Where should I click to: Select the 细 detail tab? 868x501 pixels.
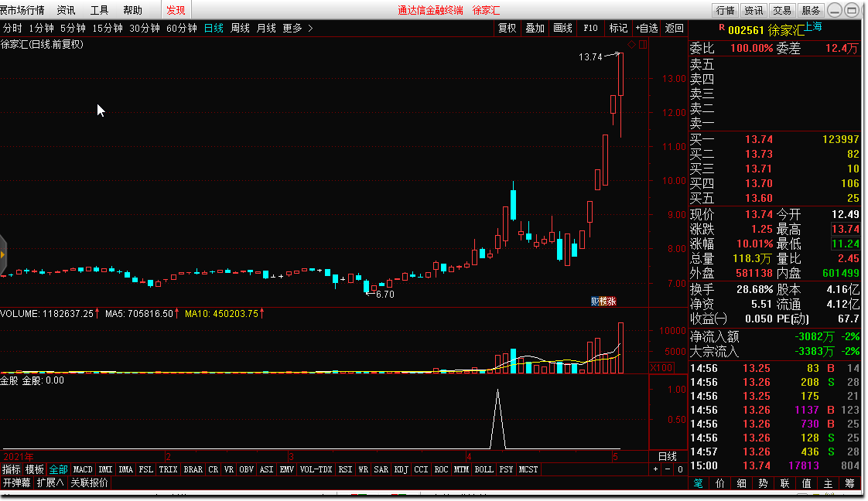pyautogui.click(x=741, y=484)
